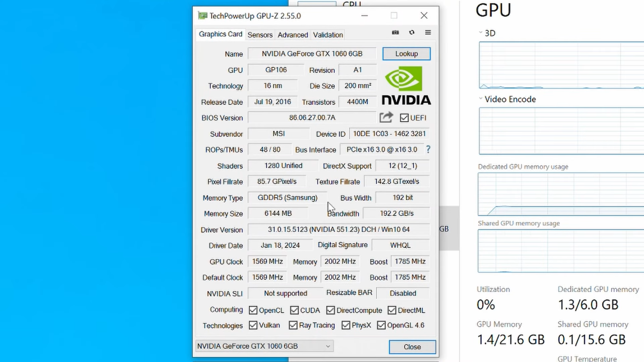Click the DirectX Support field 12 (12_1)
Viewport: 644px width, 362px height.
pyautogui.click(x=402, y=166)
